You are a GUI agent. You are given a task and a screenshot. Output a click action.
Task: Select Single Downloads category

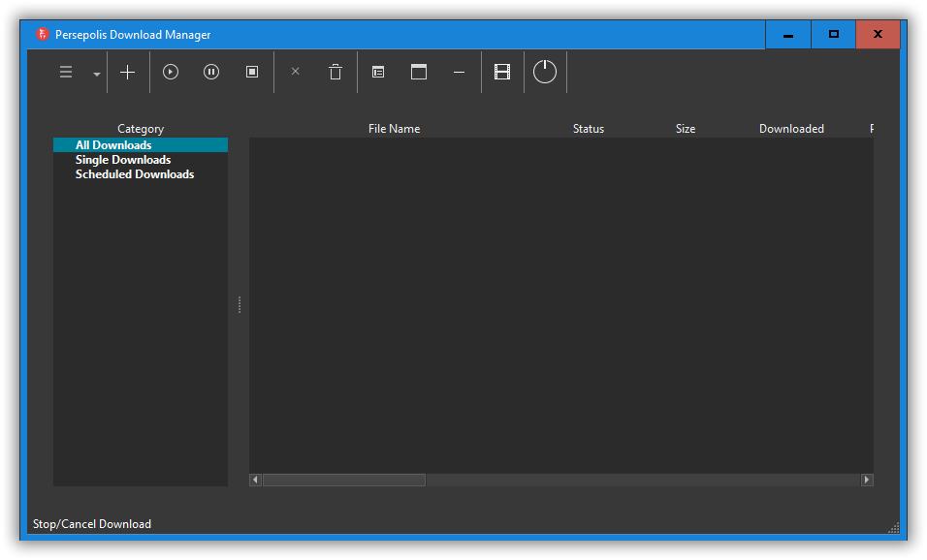tap(140, 160)
